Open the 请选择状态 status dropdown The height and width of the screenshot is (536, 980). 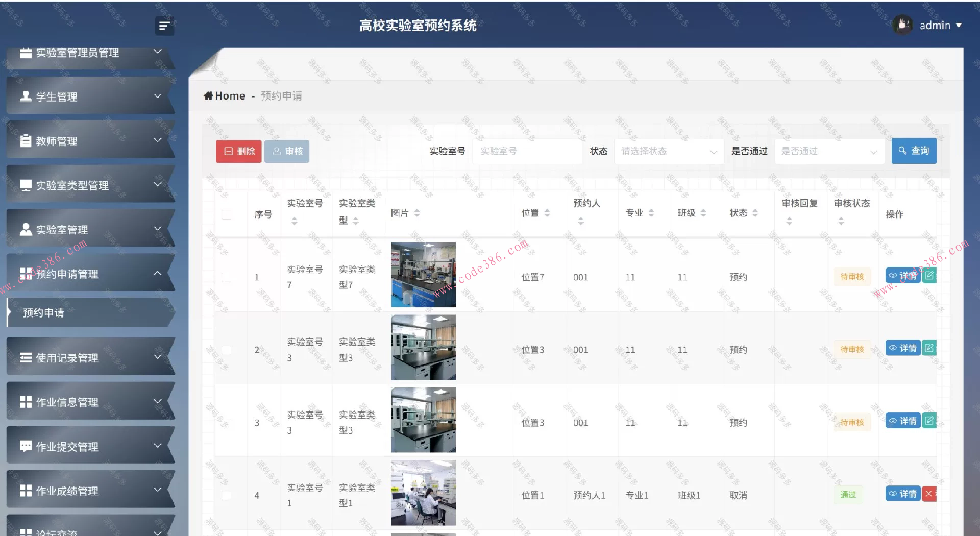point(669,151)
